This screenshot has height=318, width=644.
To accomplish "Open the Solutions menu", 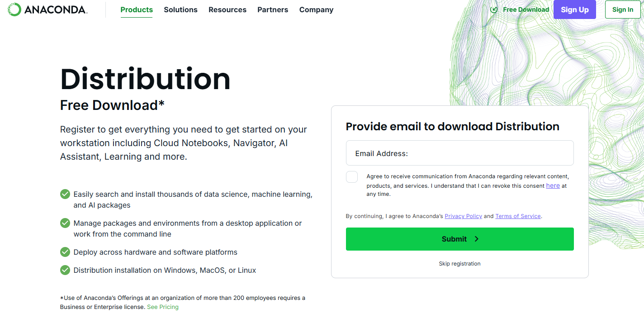I will (180, 9).
